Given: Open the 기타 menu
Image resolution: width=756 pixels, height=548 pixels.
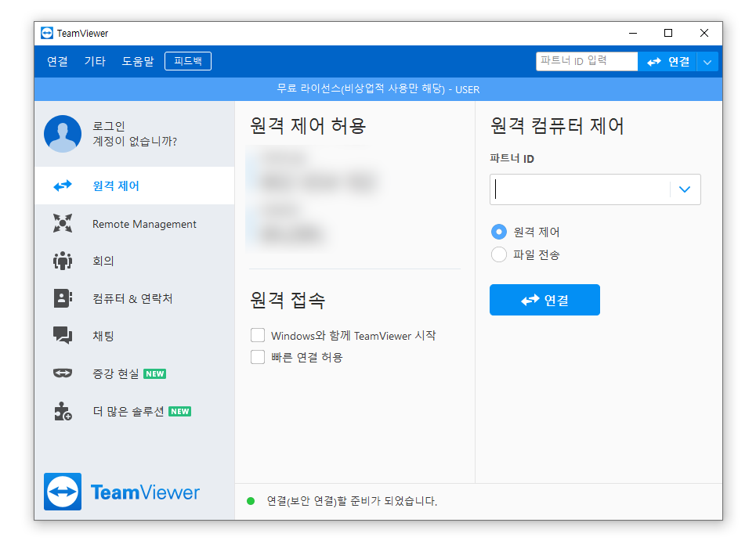Looking at the screenshot, I should [95, 61].
